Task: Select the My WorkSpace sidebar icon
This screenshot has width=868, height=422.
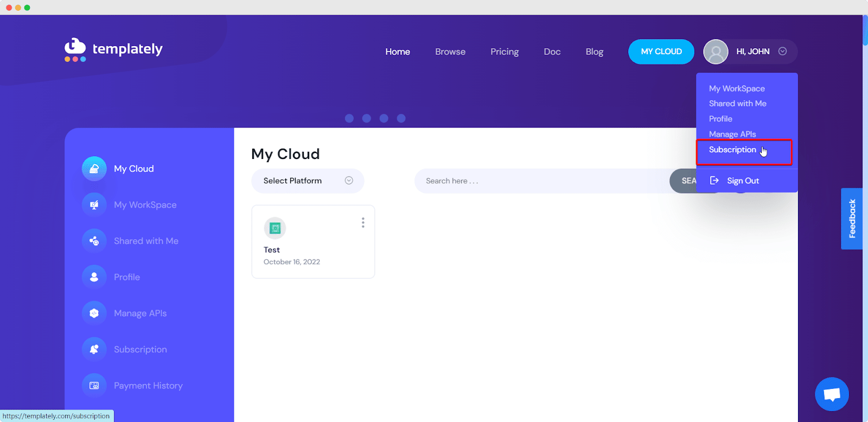Action: coord(94,204)
